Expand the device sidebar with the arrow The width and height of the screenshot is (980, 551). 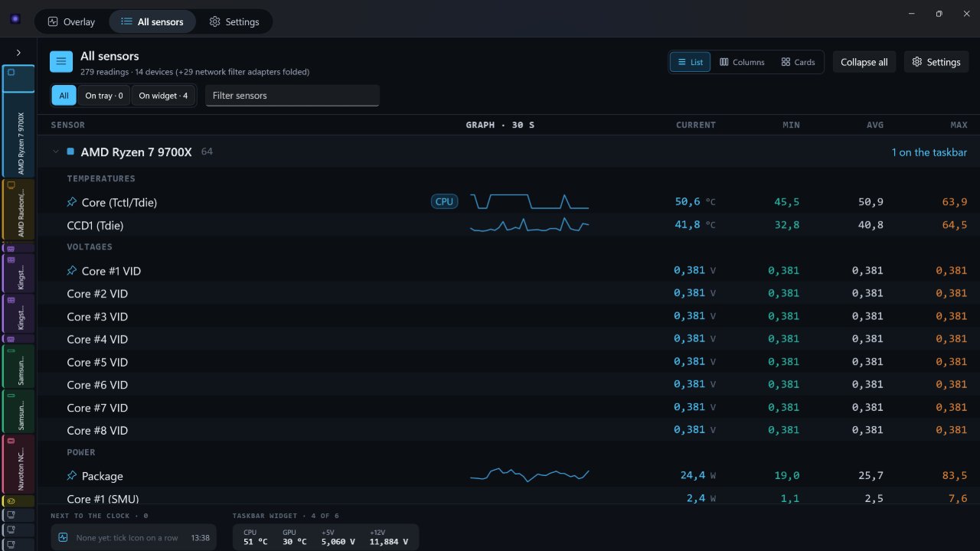[18, 53]
